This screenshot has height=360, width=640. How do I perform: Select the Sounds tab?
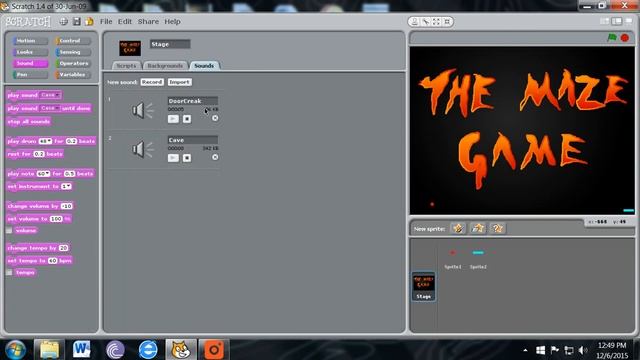[204, 66]
